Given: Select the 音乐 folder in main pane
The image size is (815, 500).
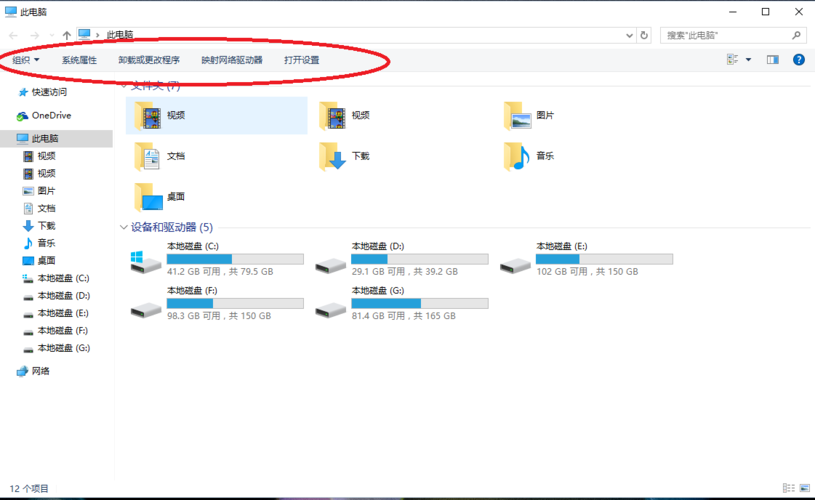Looking at the screenshot, I should pos(529,156).
